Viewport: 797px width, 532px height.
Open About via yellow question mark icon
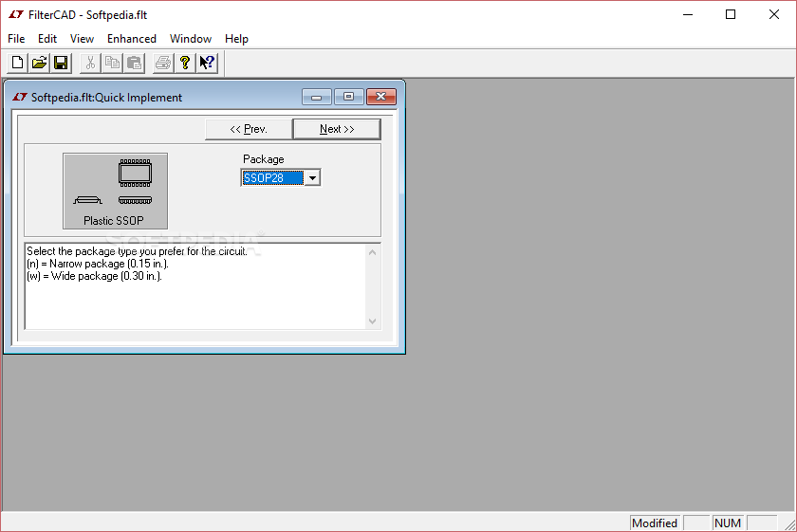[185, 63]
